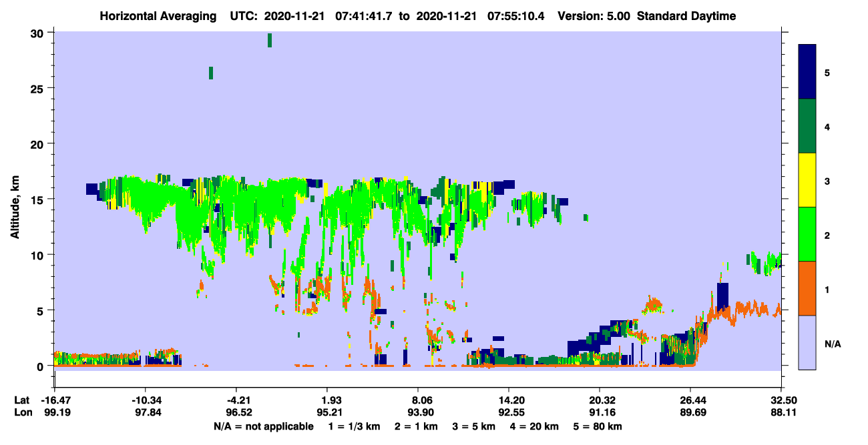868x445 pixels.
Task: Click the dark blue level 5 colorbar segment
Action: coord(807,71)
